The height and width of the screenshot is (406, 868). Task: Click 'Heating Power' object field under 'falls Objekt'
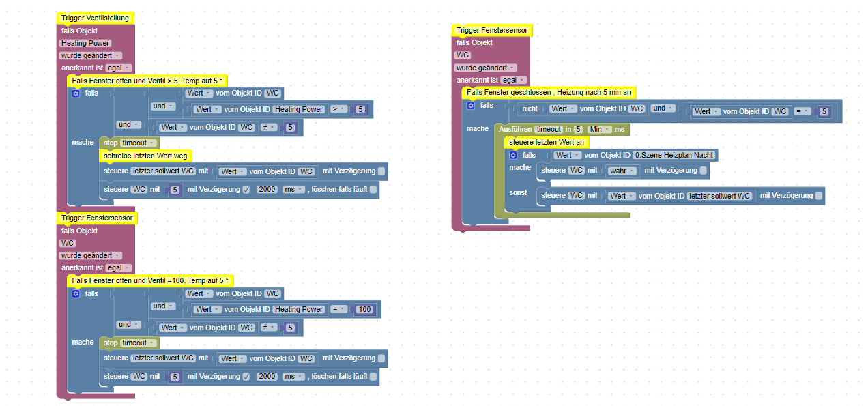click(85, 43)
